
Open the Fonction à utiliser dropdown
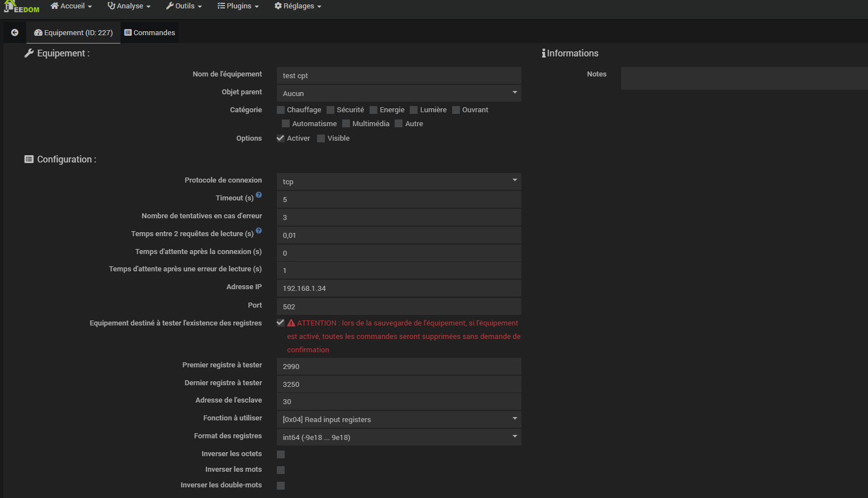click(x=399, y=419)
